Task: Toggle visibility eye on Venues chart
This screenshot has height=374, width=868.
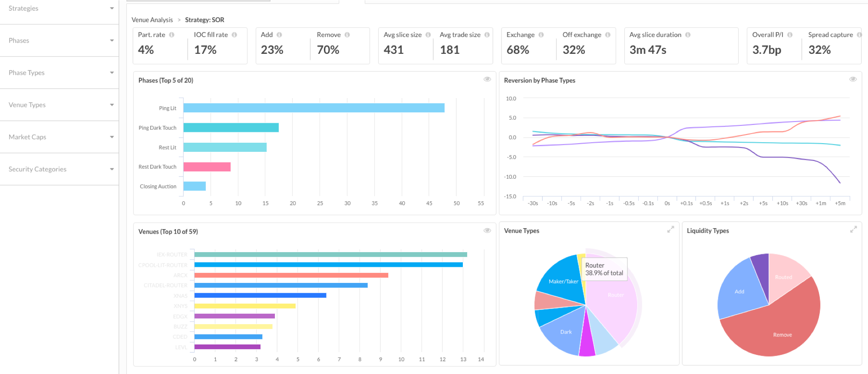Action: coord(487,230)
